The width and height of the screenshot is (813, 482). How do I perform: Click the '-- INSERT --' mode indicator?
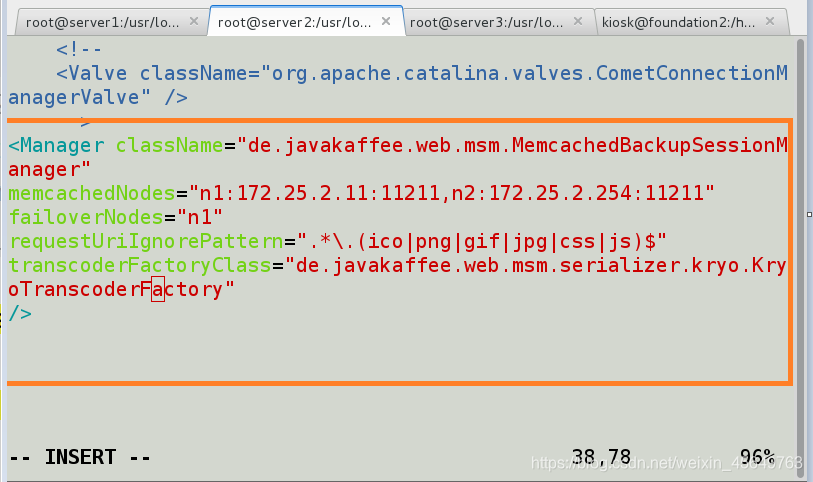[x=80, y=457]
